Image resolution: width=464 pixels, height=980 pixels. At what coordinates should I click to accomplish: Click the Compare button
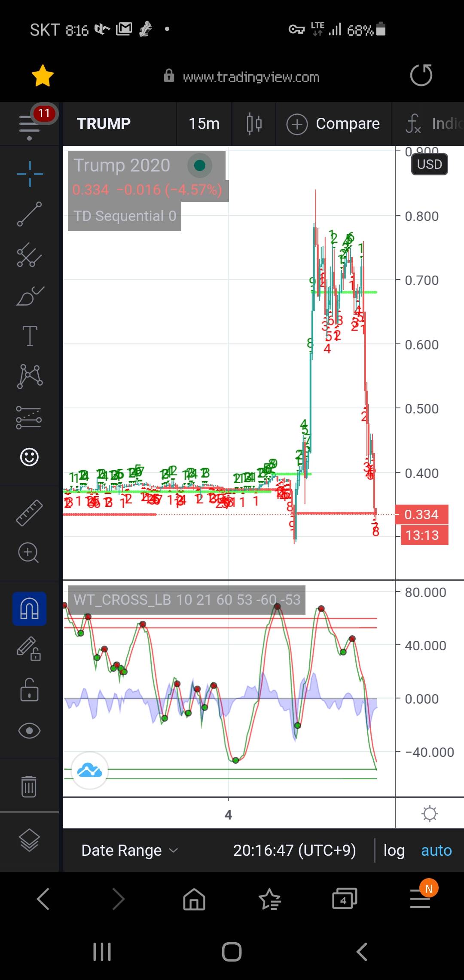(x=333, y=124)
